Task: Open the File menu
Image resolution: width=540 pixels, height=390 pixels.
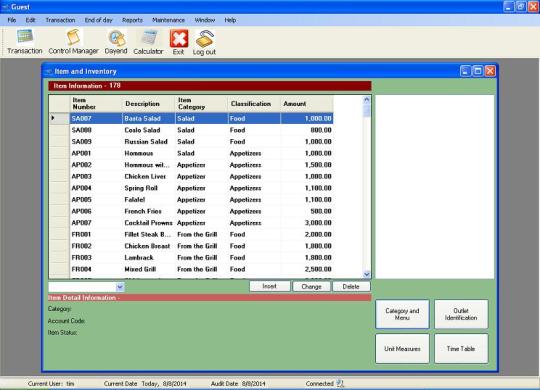Action: click(12, 20)
